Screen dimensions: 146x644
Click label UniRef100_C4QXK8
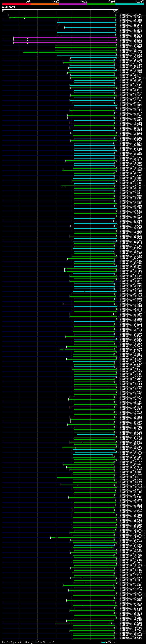131,58
